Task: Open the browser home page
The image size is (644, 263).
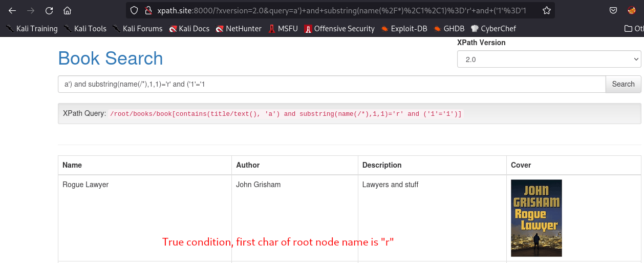Action: pos(67,10)
